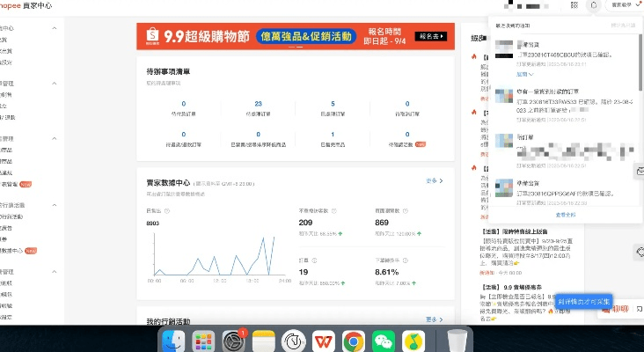644x352 pixels.
Task: Open 物流設定 in the left sidebar
Action: [x=6, y=62]
